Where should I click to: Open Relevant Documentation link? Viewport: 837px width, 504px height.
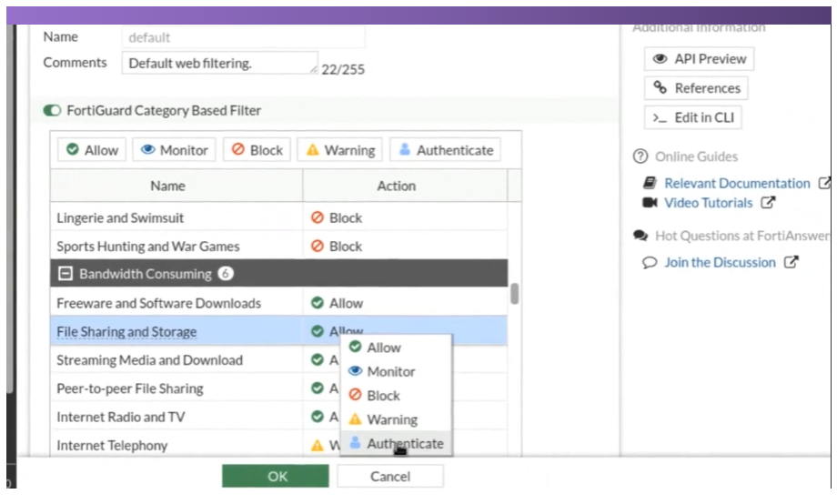click(x=737, y=183)
